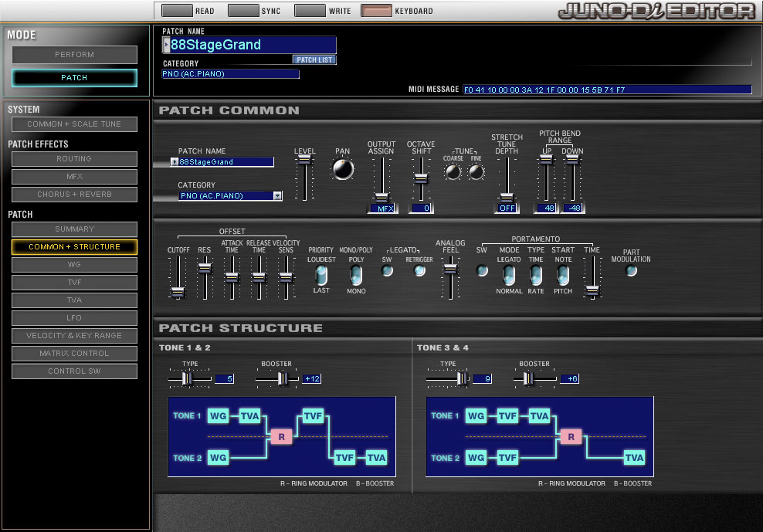This screenshot has height=532, width=763.
Task: Open the TVF page in sidebar
Action: click(74, 283)
